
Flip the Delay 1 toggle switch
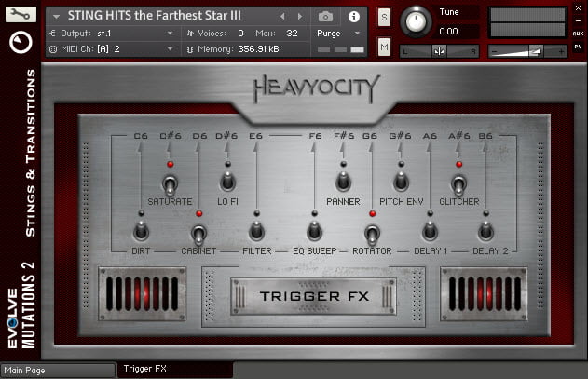430,231
